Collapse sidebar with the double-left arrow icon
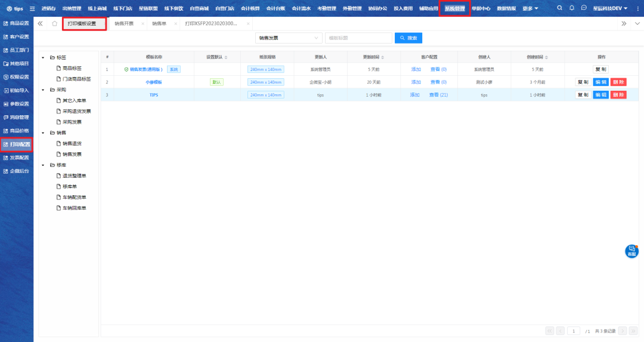The width and height of the screenshot is (644, 342). (40, 23)
